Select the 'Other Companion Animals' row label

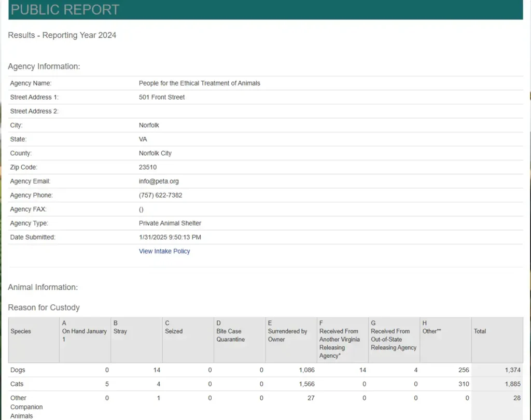pyautogui.click(x=26, y=407)
